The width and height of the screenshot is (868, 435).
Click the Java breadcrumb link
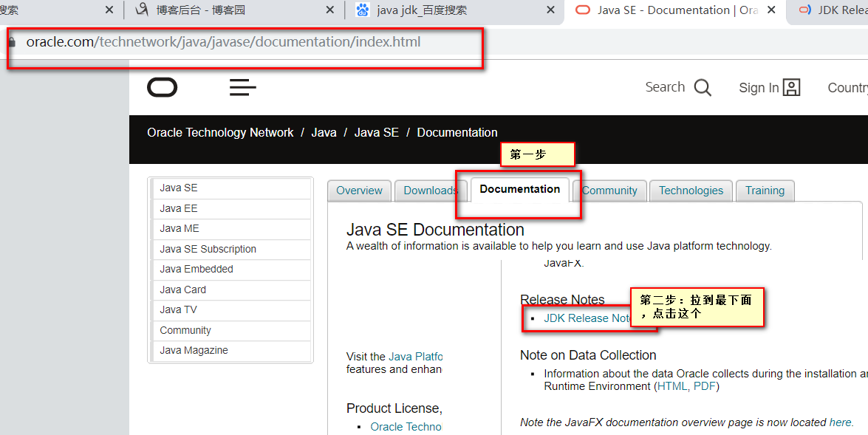point(324,133)
